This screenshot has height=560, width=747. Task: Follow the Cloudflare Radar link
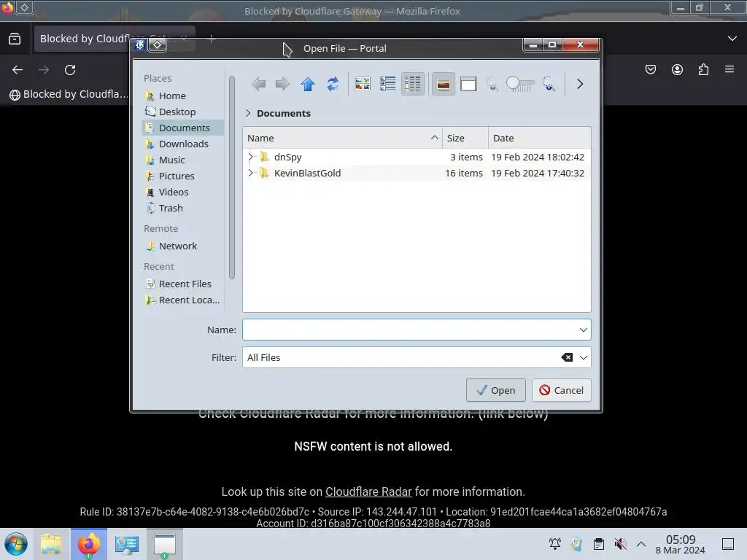point(368,492)
